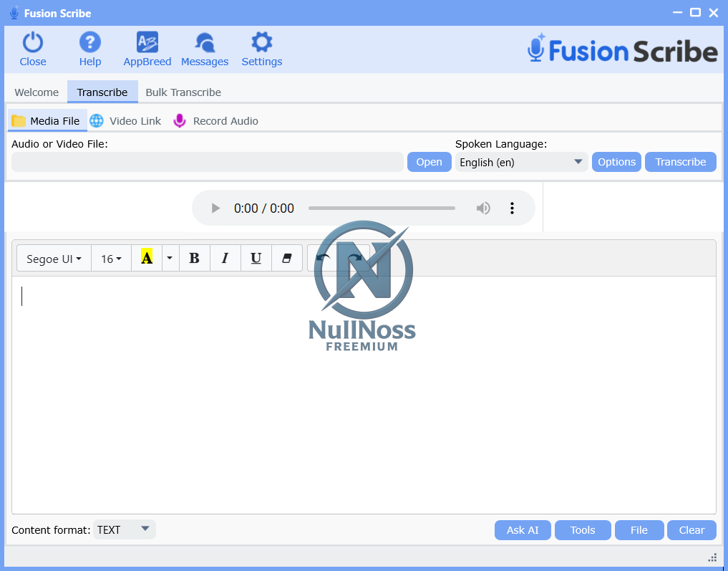Toggle underline formatting in editor
The width and height of the screenshot is (728, 571).
[x=256, y=259]
